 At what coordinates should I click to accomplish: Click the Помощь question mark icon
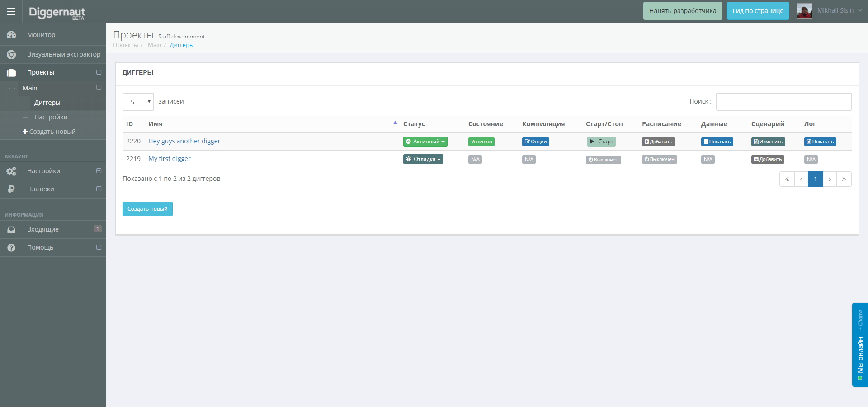[x=11, y=247]
